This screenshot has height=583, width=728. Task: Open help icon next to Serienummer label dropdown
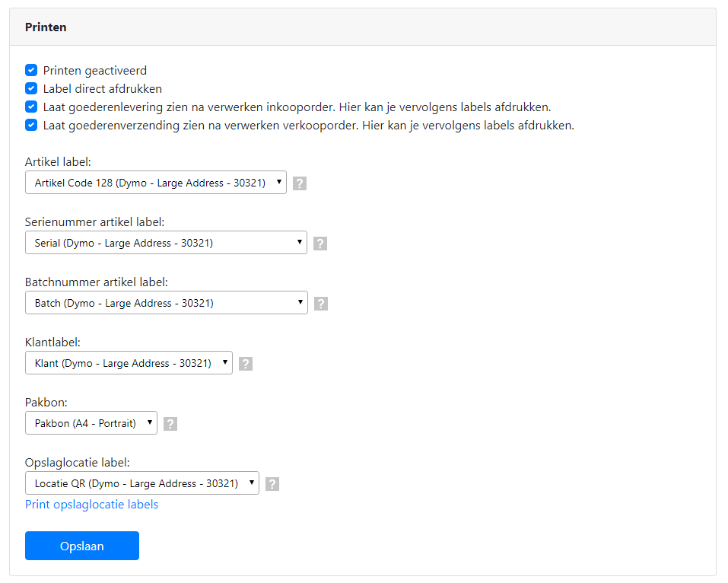pos(320,244)
